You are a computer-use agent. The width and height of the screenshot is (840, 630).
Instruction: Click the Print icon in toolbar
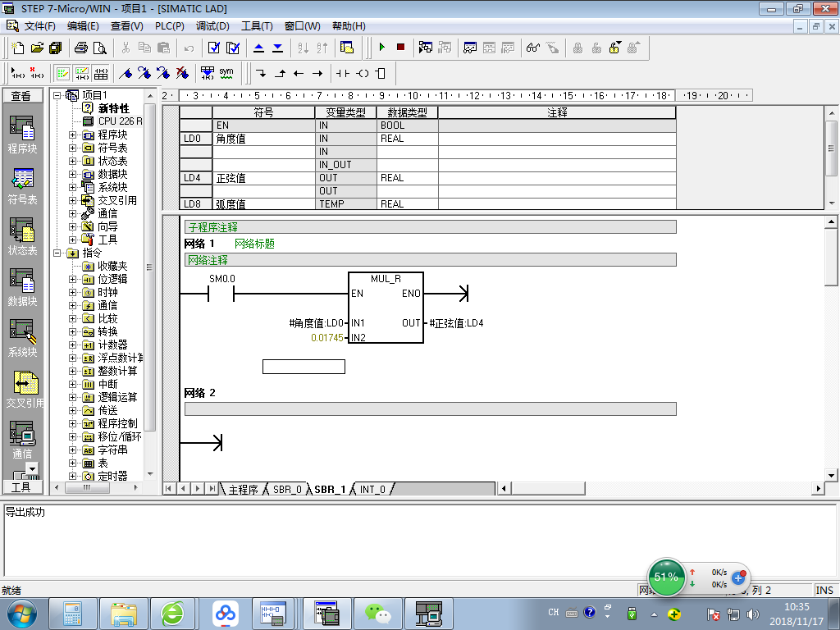(x=81, y=48)
